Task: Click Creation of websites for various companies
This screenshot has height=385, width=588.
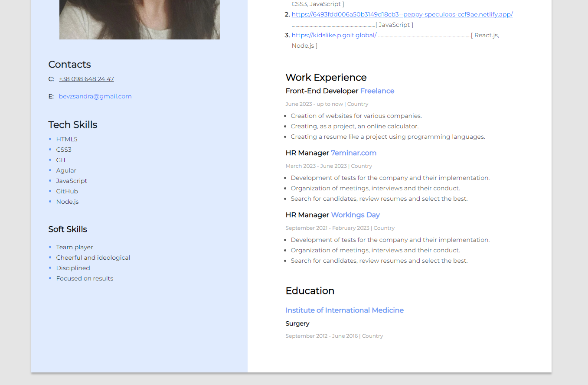Action: click(x=356, y=116)
